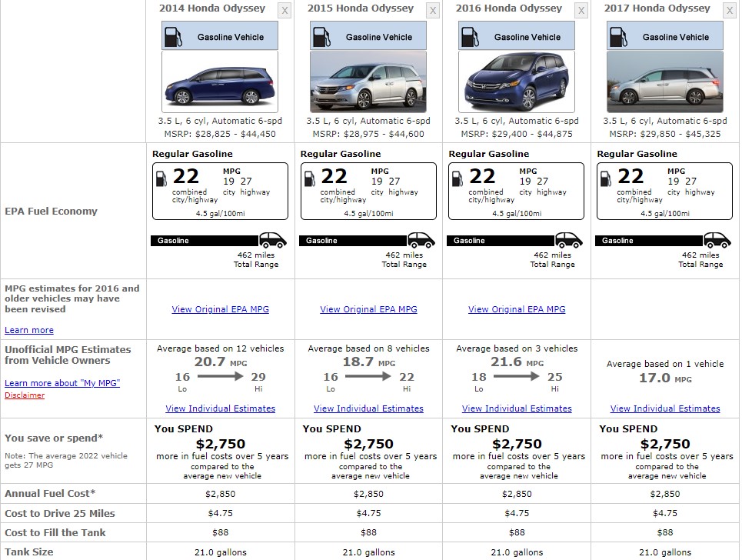
Task: Click MSRP: $28,975 - $44,600 text
Action: (368, 134)
